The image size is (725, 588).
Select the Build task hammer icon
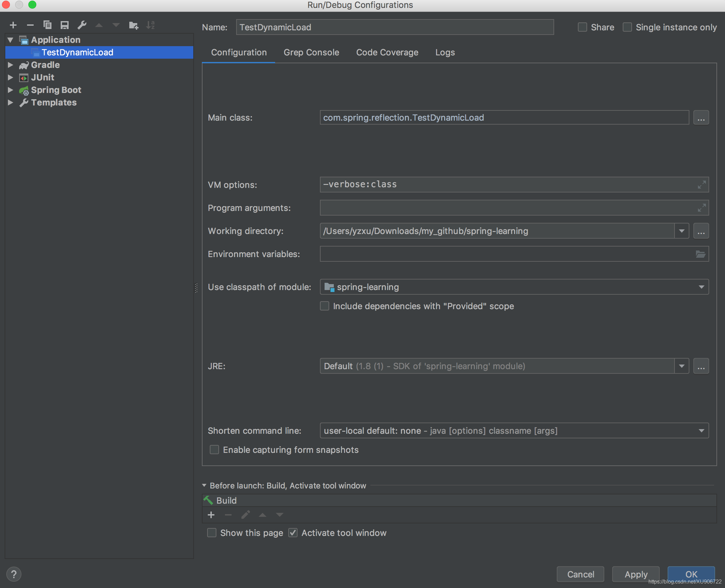208,500
